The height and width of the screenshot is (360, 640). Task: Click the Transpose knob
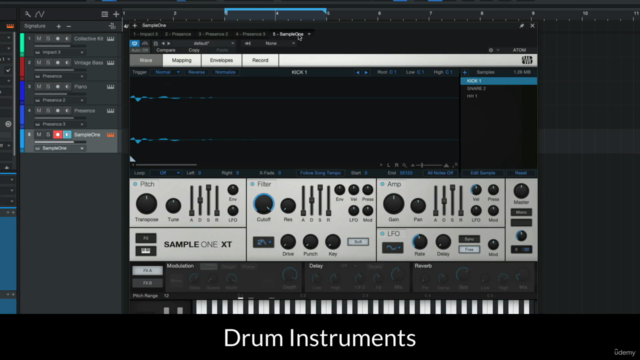[x=146, y=204]
